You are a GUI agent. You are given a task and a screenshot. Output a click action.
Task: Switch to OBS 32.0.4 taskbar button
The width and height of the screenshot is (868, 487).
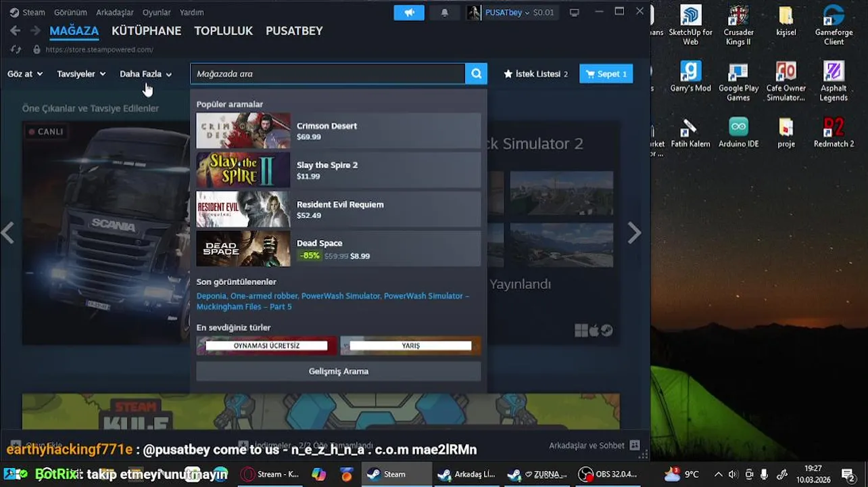pyautogui.click(x=607, y=474)
